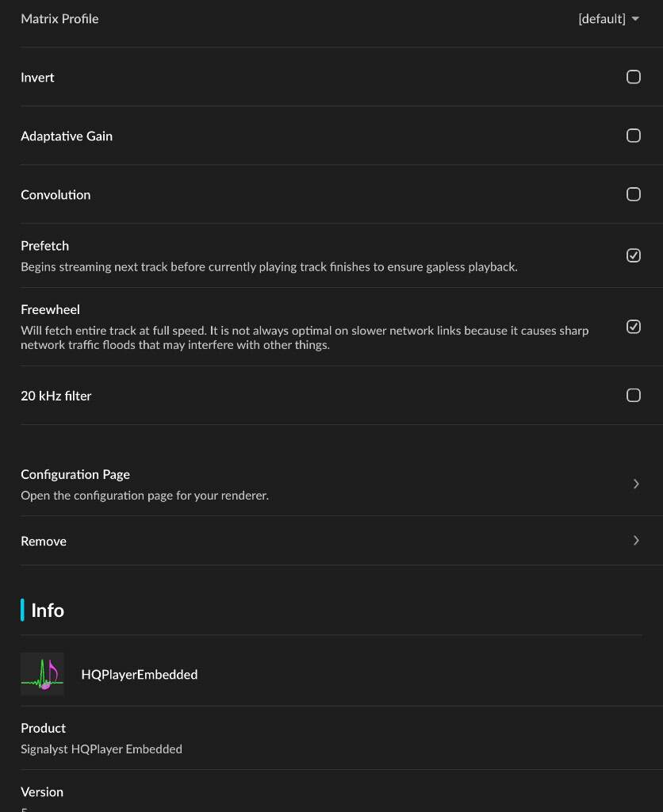663x812 pixels.
Task: Click the HQPlayerEmbedded waveform note icon
Action: click(42, 674)
